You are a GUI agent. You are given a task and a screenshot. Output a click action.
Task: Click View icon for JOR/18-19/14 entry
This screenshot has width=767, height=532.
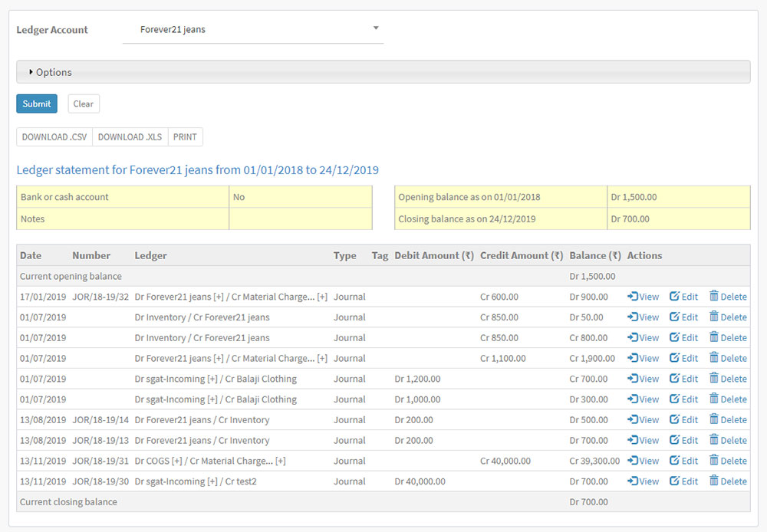click(633, 419)
